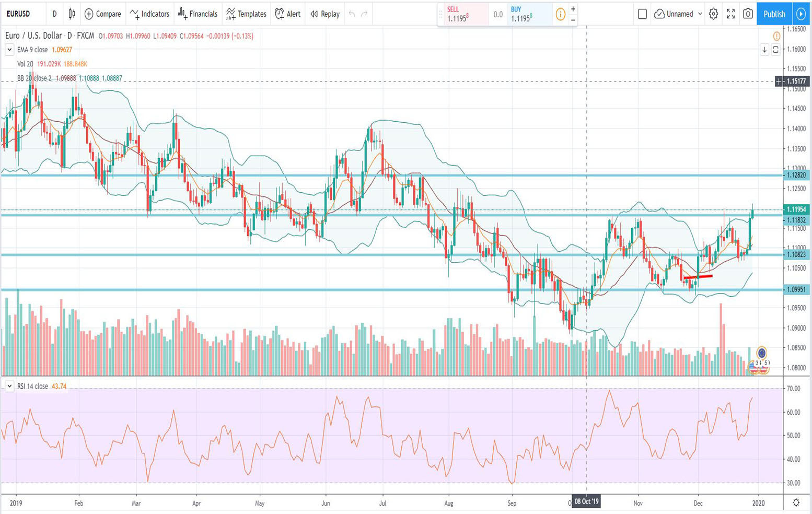The width and height of the screenshot is (812, 514).
Task: Open the candlestick chart style selector
Action: point(72,14)
